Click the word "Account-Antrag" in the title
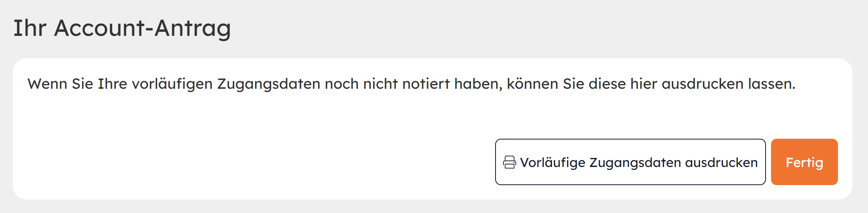868x213 pixels. (x=142, y=28)
